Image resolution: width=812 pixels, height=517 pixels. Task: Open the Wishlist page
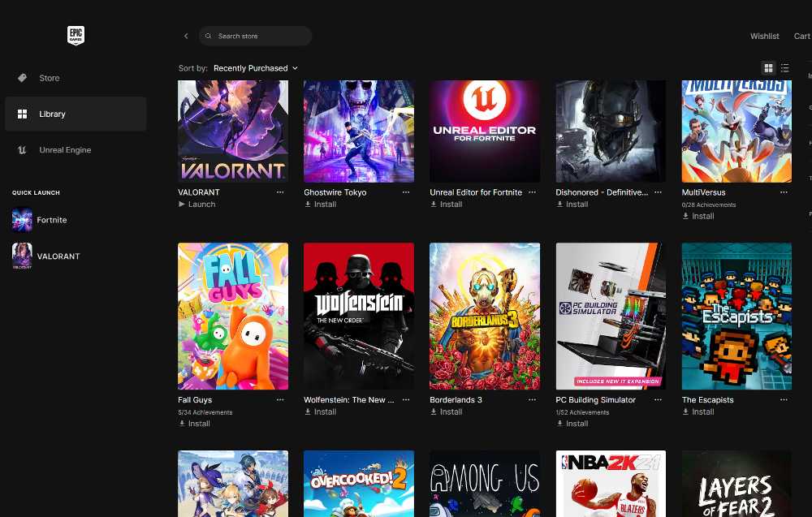pos(764,37)
